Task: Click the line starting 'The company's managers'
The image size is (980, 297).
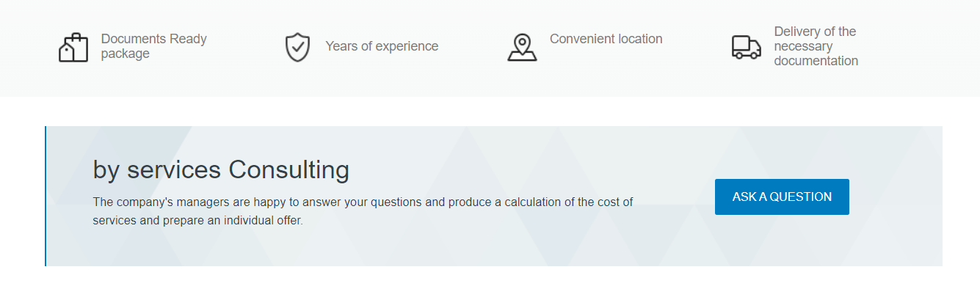Action: point(363,202)
